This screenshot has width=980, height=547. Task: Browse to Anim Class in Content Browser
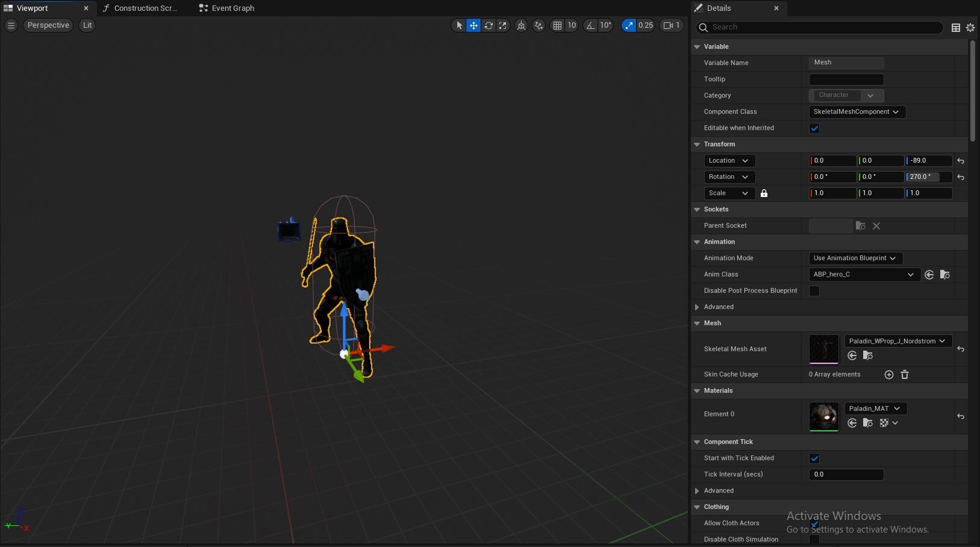click(x=944, y=275)
